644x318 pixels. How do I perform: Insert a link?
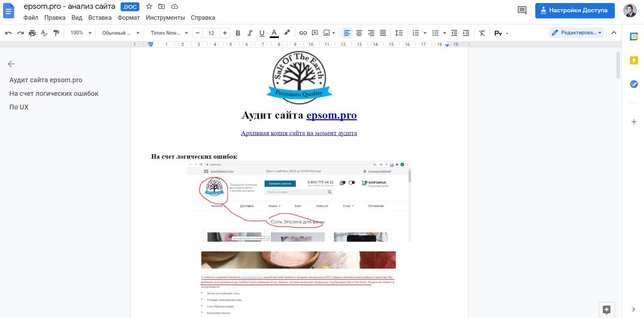(x=303, y=33)
